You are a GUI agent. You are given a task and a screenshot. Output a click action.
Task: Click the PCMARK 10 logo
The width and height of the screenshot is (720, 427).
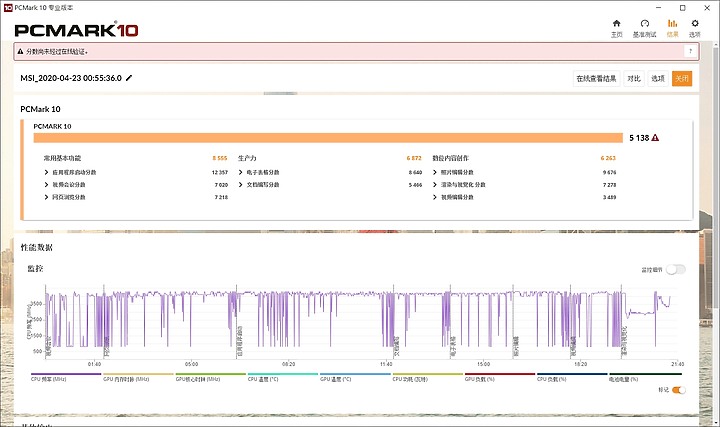point(76,30)
